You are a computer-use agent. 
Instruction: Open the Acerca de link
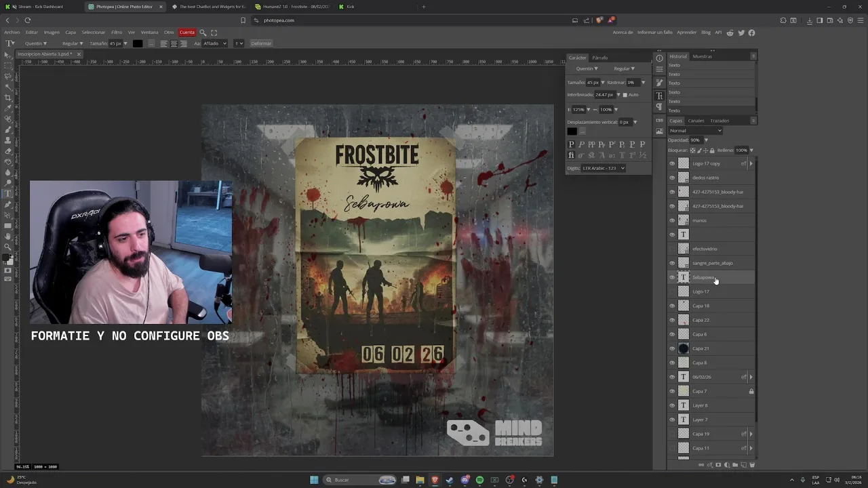[623, 32]
